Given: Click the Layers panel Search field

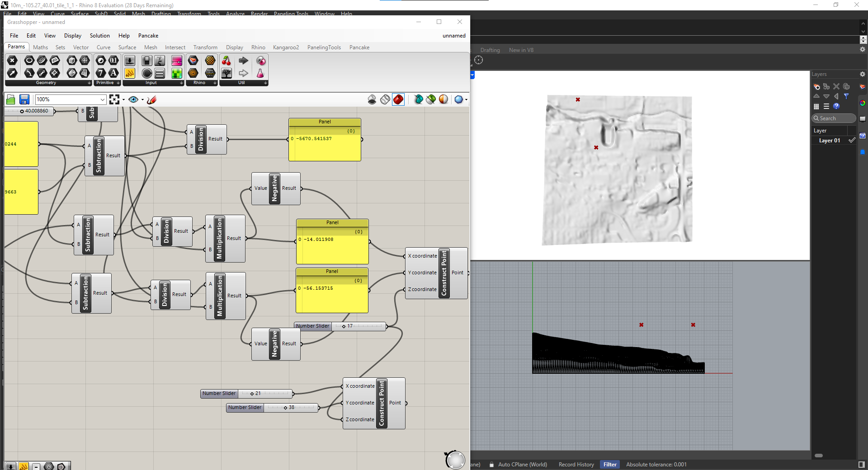Looking at the screenshot, I should (834, 118).
